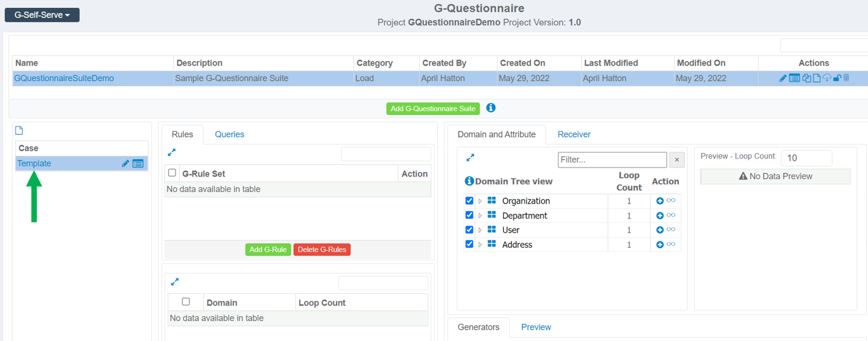Open the Domain and Attribute tab
The height and width of the screenshot is (341, 868).
496,134
